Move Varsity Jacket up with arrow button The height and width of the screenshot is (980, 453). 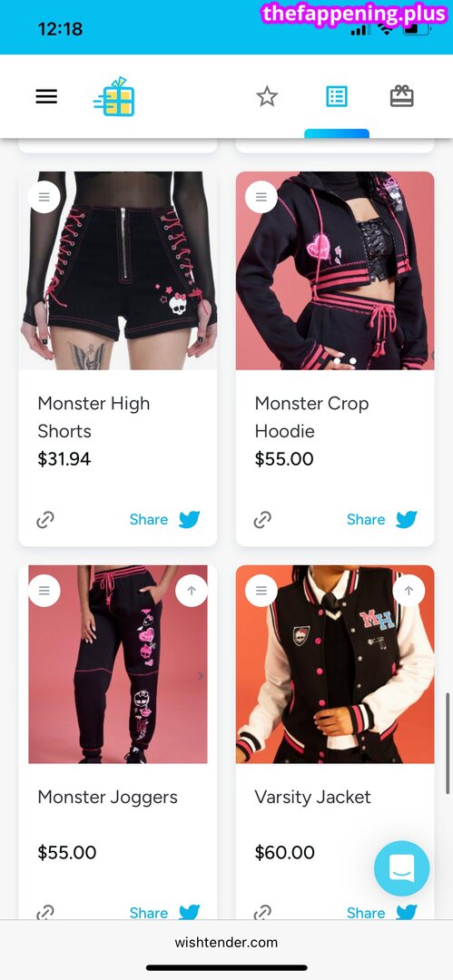point(409,591)
